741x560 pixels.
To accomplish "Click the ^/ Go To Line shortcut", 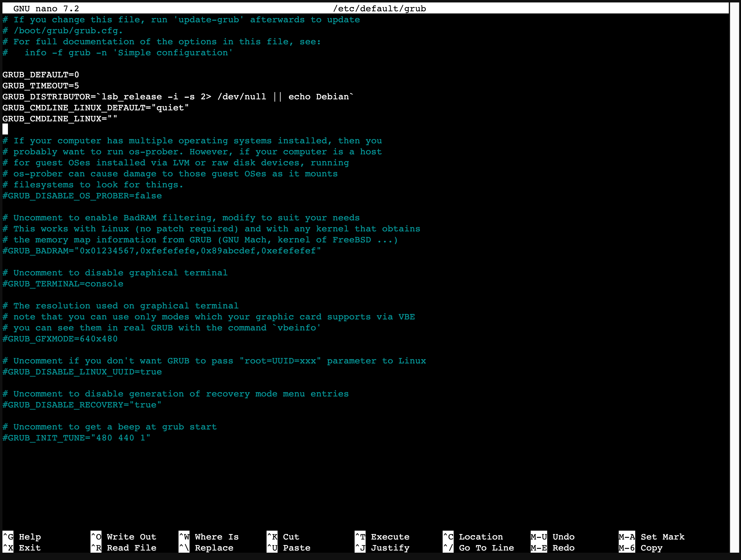I will (478, 547).
